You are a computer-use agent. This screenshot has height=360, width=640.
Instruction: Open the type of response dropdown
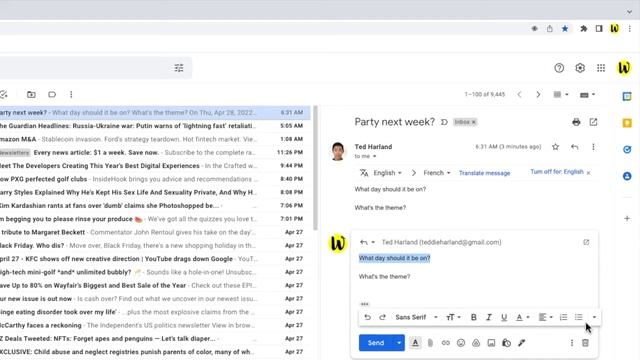[367, 242]
